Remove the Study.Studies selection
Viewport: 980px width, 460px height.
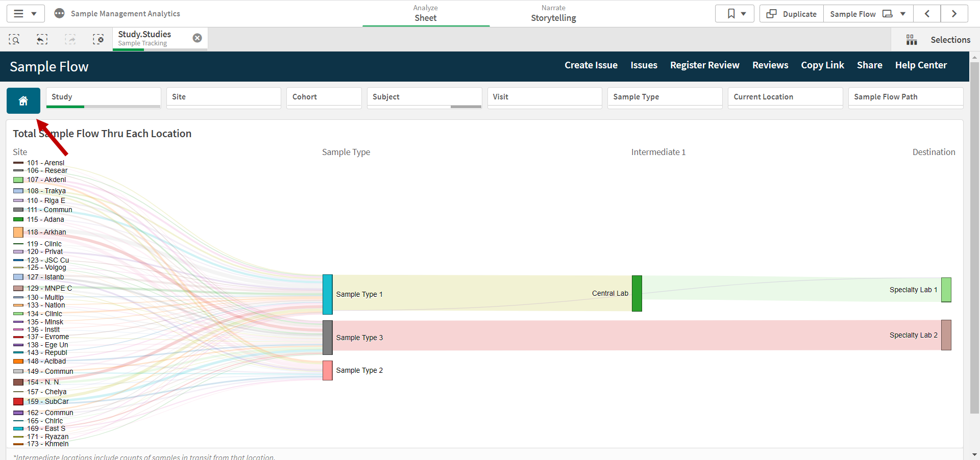(x=197, y=38)
